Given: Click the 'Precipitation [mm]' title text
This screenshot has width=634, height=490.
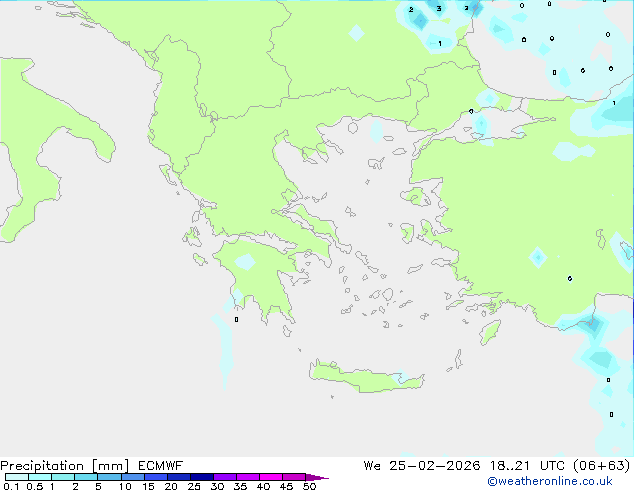Looking at the screenshot, I should (x=65, y=466).
